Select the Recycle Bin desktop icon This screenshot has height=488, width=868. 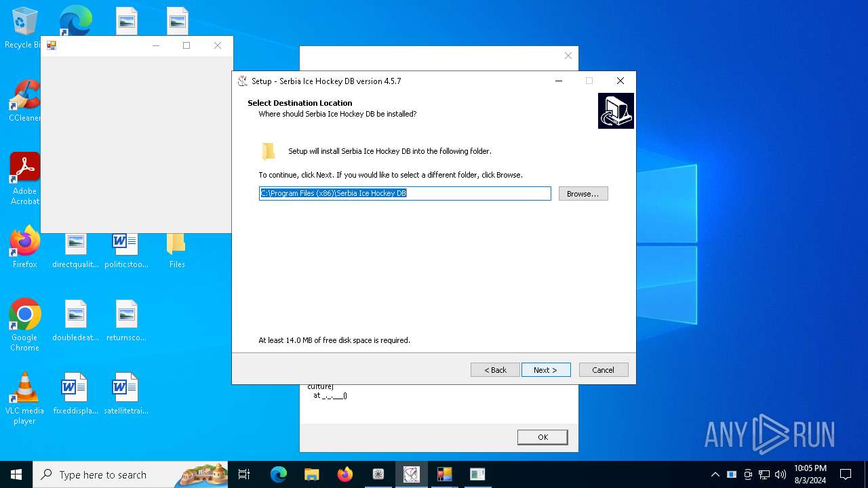pyautogui.click(x=23, y=28)
